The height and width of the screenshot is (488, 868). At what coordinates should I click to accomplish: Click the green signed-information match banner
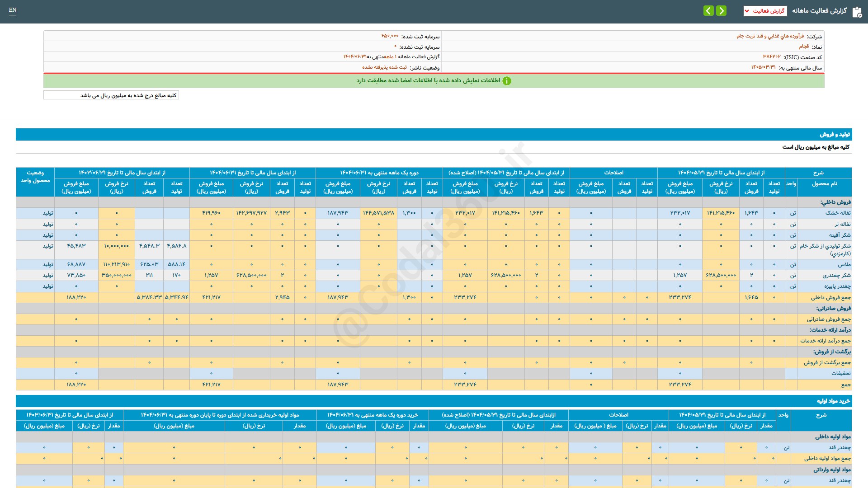click(428, 81)
